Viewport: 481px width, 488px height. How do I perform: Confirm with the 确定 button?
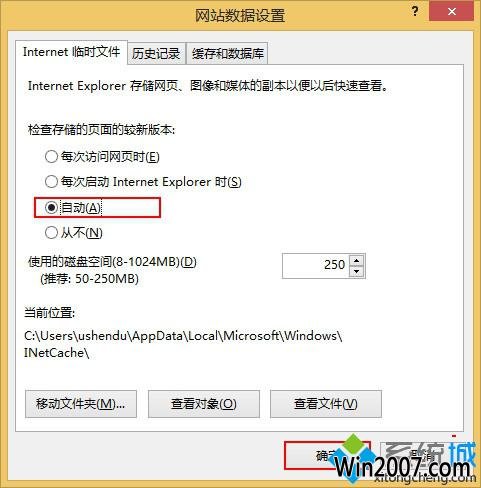[x=327, y=455]
